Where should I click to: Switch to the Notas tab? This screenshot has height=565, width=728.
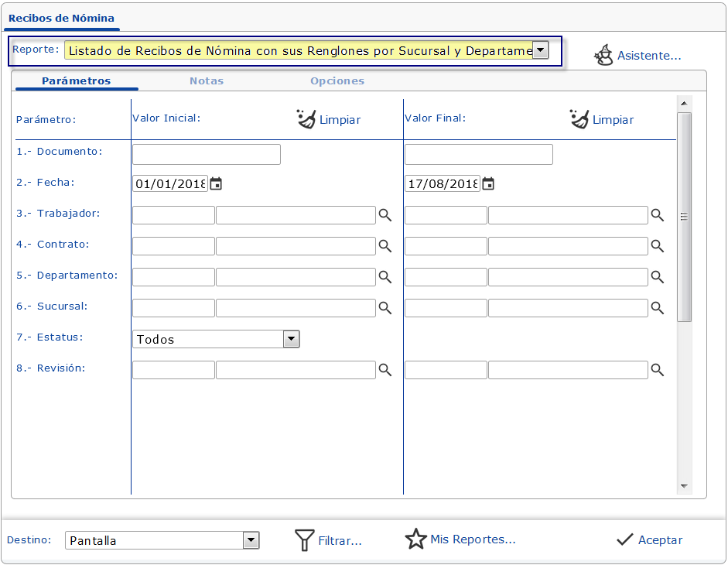tap(207, 80)
